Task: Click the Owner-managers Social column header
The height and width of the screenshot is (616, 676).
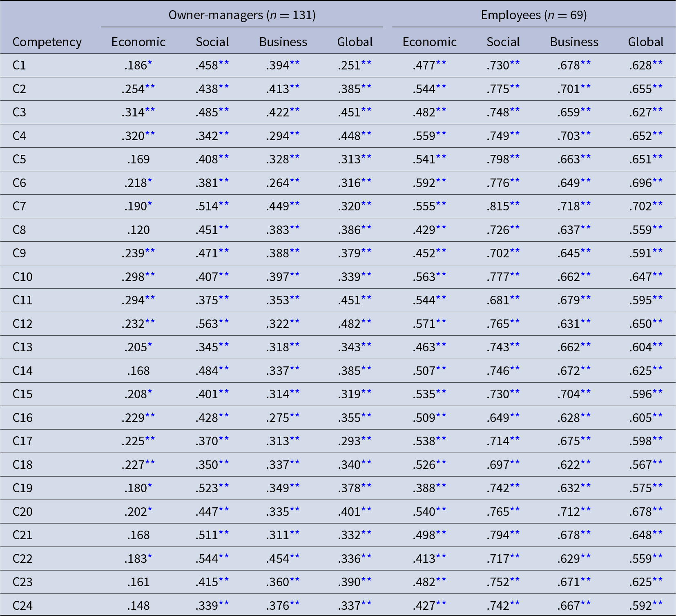Action: point(212,42)
